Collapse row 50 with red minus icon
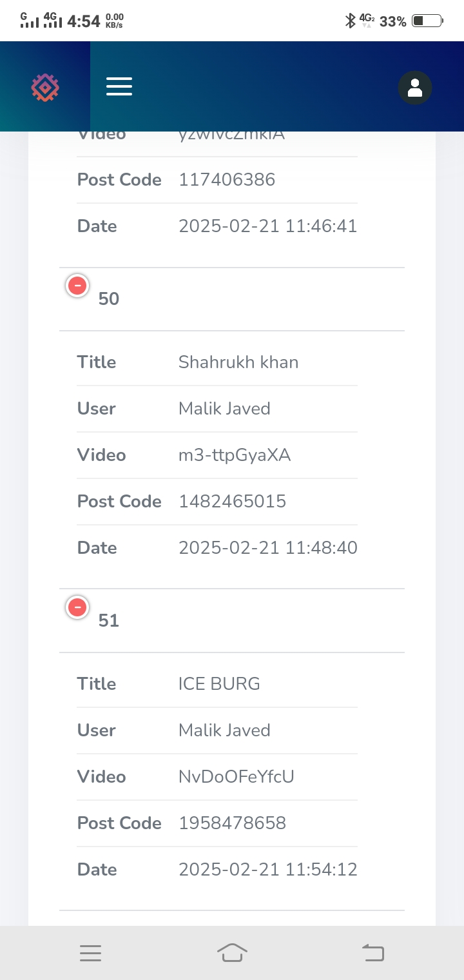The width and height of the screenshot is (464, 980). [x=77, y=285]
